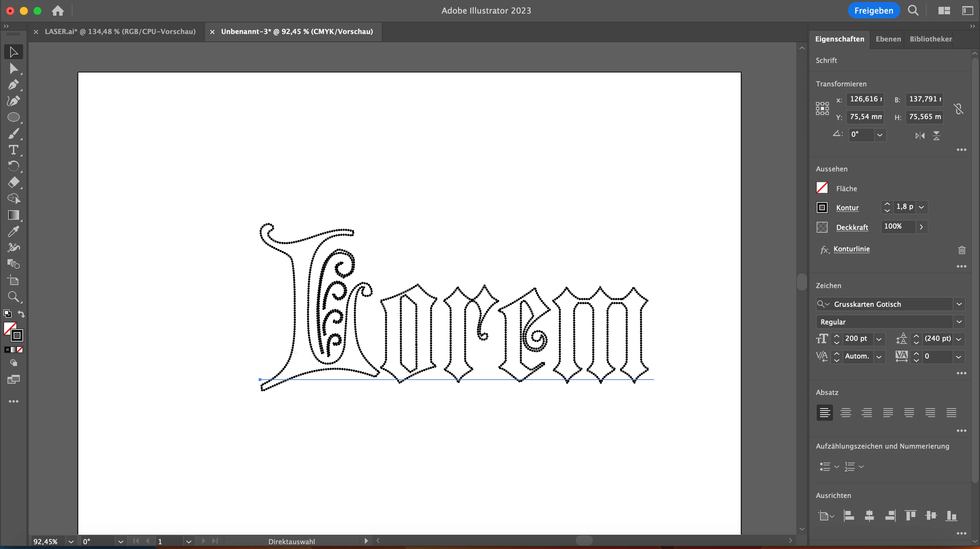Open the Grusskarten Gotisch font family dropdown
This screenshot has width=980, height=549.
click(959, 304)
